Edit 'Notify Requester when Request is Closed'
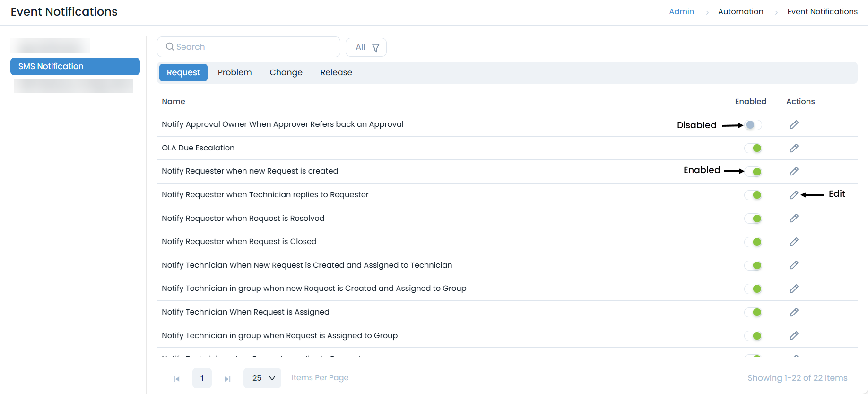Image resolution: width=868 pixels, height=394 pixels. 794,242
